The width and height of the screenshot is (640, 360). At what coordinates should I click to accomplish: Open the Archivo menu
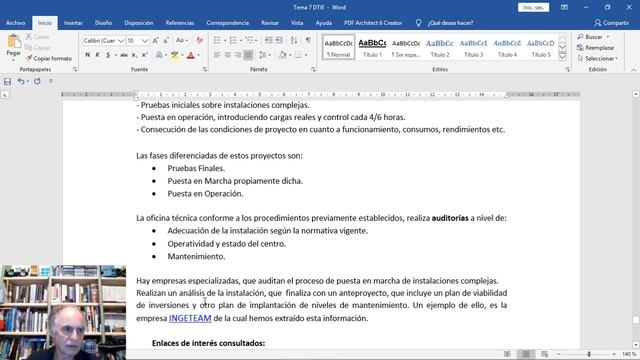point(16,23)
